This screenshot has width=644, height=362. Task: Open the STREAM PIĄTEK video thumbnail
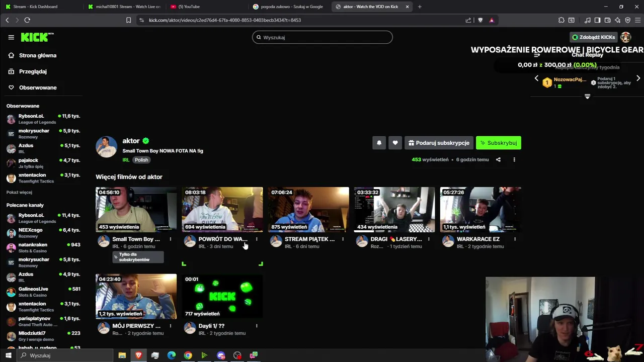pos(308,209)
